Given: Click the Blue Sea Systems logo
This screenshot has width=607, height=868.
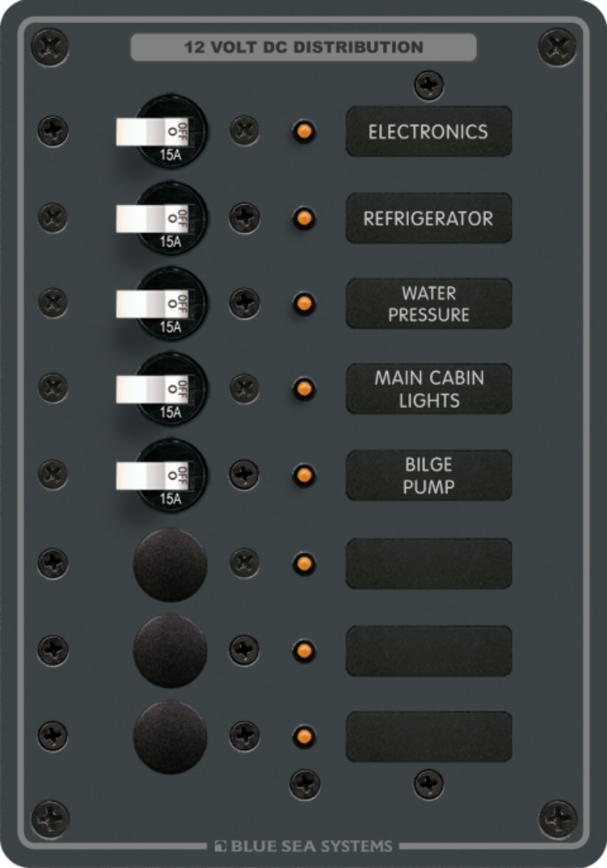Looking at the screenshot, I should [x=303, y=846].
